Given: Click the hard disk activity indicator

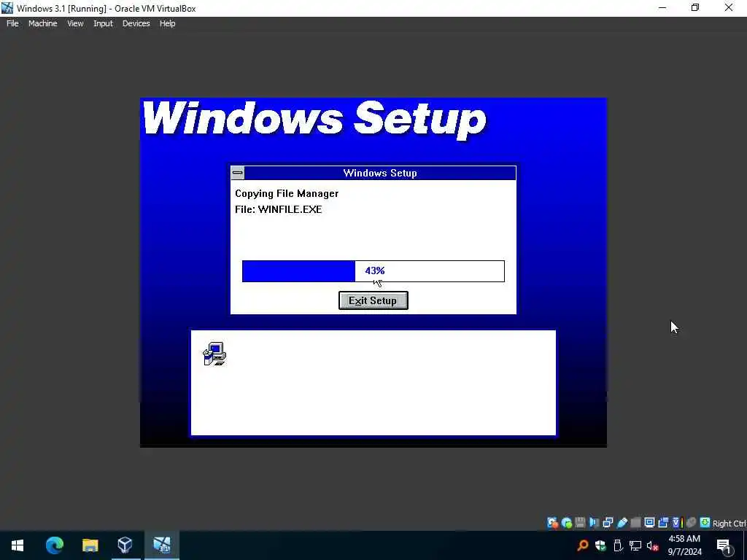Looking at the screenshot, I should (x=553, y=523).
